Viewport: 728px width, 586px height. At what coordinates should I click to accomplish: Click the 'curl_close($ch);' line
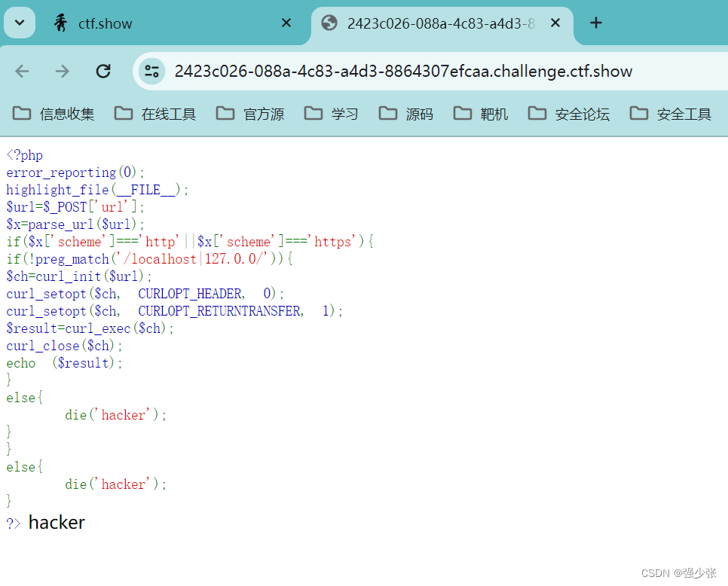tap(64, 346)
